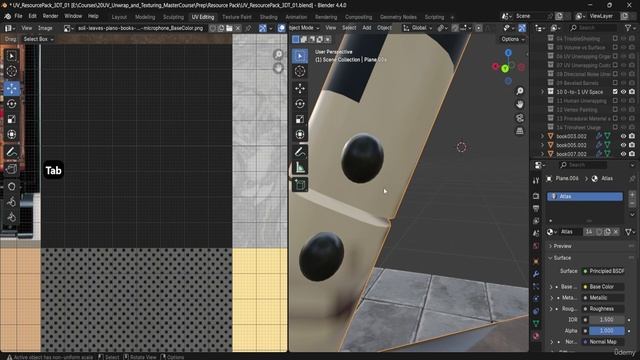640x360 pixels.
Task: Select the Select Box tool in the 3D viewport
Action: point(300,56)
